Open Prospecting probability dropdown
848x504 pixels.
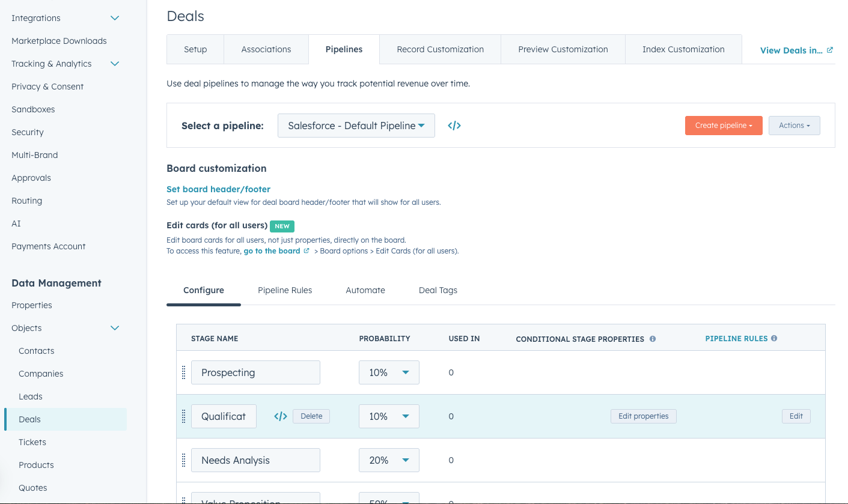(x=389, y=372)
